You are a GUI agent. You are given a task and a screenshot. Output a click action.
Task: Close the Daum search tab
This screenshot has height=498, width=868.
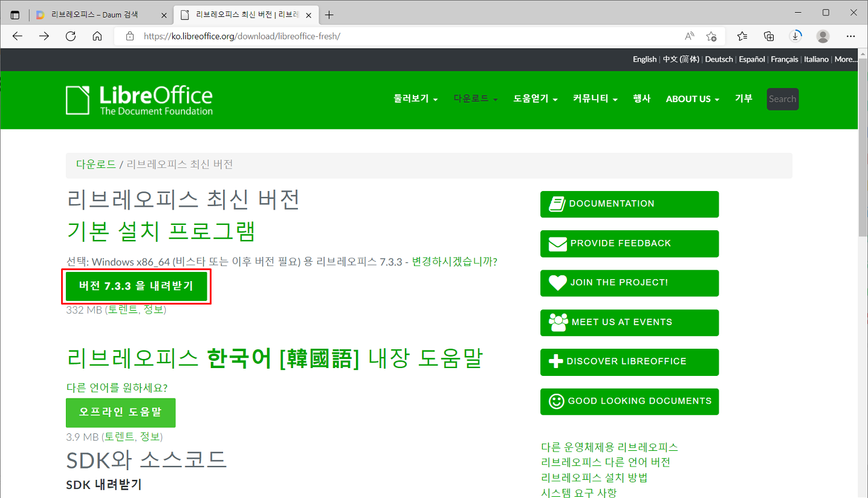click(x=163, y=15)
